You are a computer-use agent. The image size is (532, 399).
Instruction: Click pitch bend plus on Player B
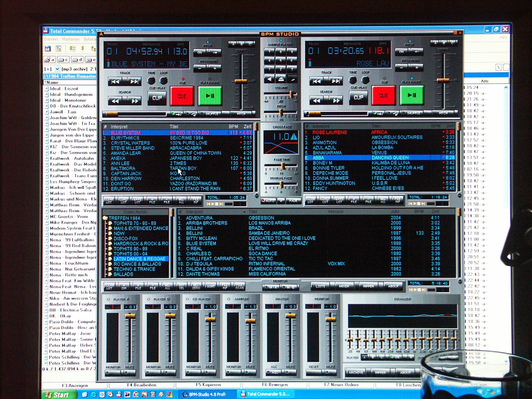416,68
